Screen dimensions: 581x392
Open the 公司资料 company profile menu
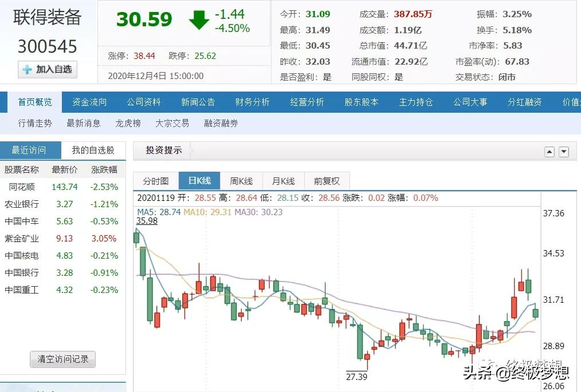pos(143,102)
